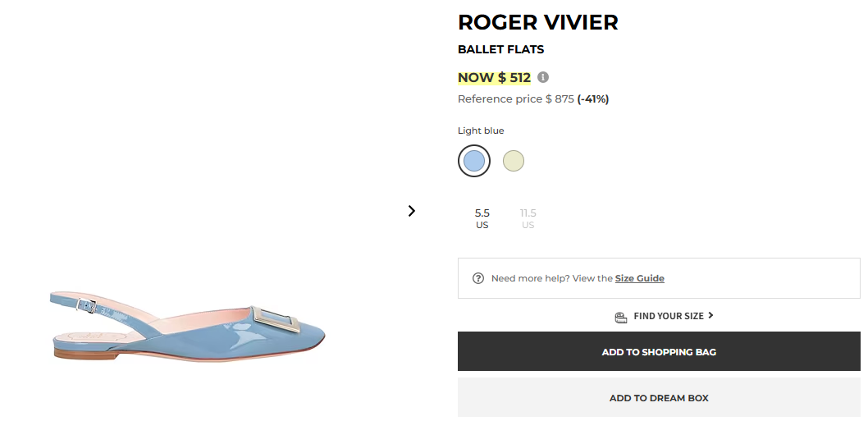Click the -41% discount label

[x=592, y=99]
